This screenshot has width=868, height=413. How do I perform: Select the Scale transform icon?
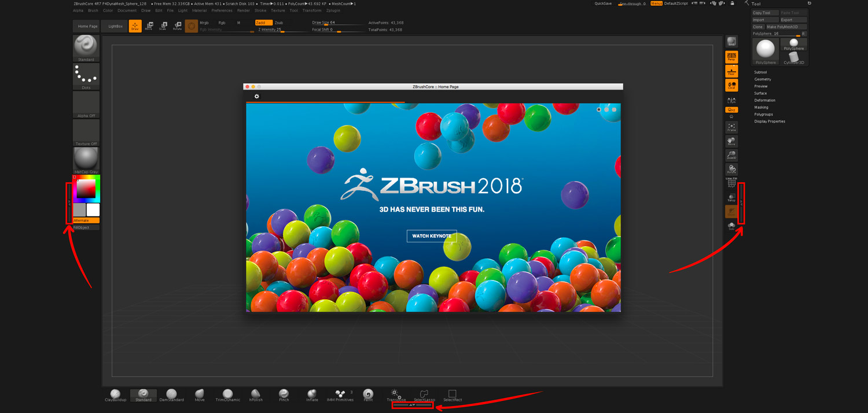163,26
